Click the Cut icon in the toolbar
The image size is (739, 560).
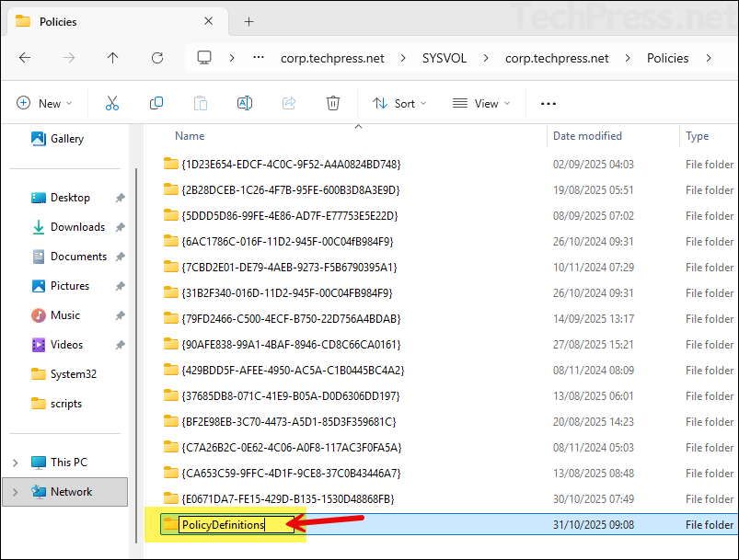(x=112, y=103)
